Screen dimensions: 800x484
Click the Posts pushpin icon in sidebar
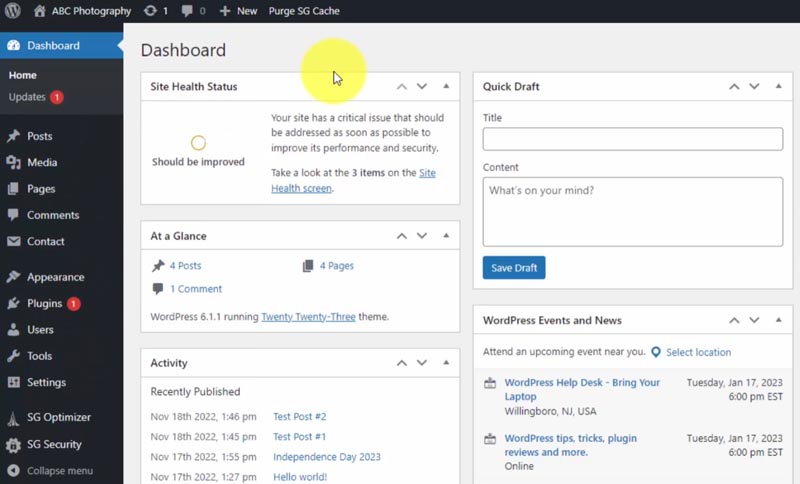coord(13,136)
